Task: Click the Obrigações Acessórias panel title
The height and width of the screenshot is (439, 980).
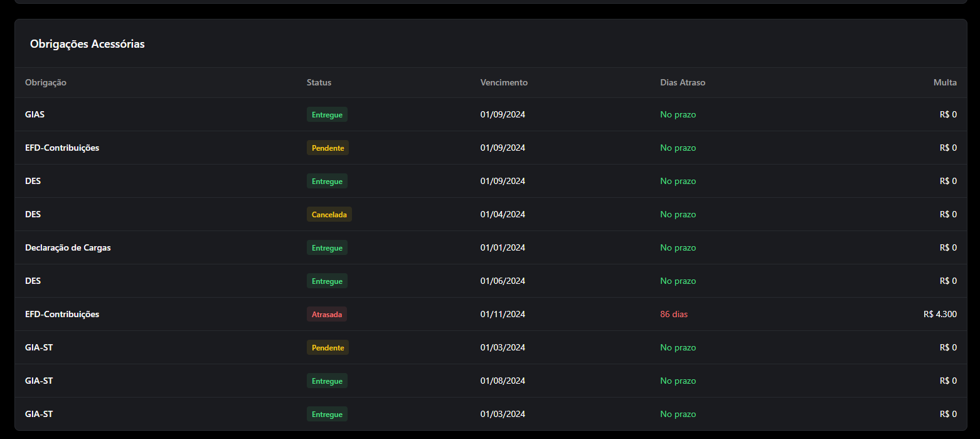Action: click(87, 44)
